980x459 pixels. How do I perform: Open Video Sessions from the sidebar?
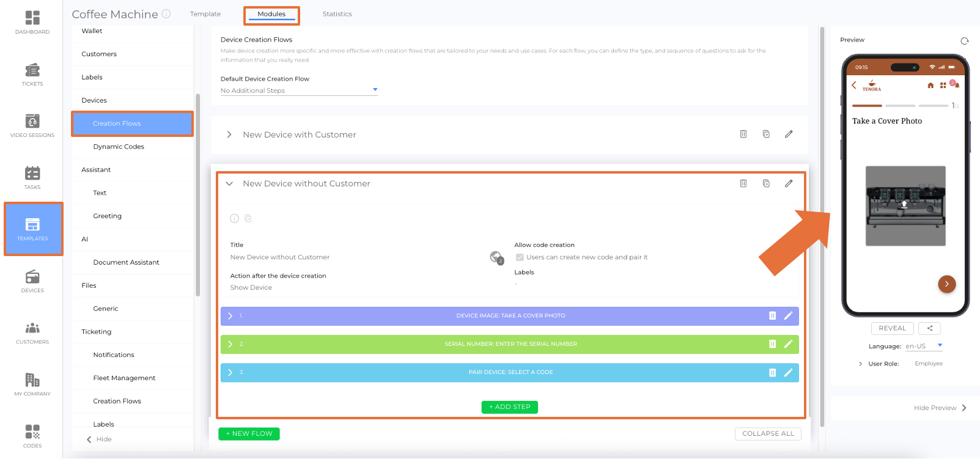pos(32,126)
